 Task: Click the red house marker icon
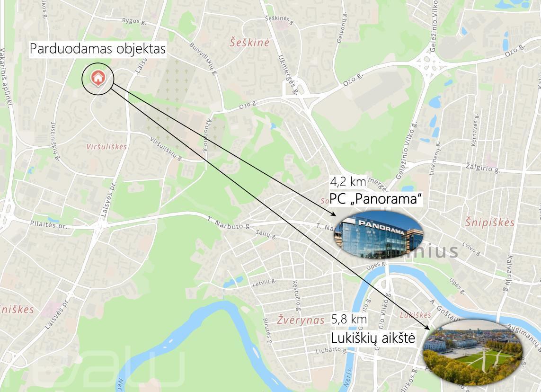98,78
